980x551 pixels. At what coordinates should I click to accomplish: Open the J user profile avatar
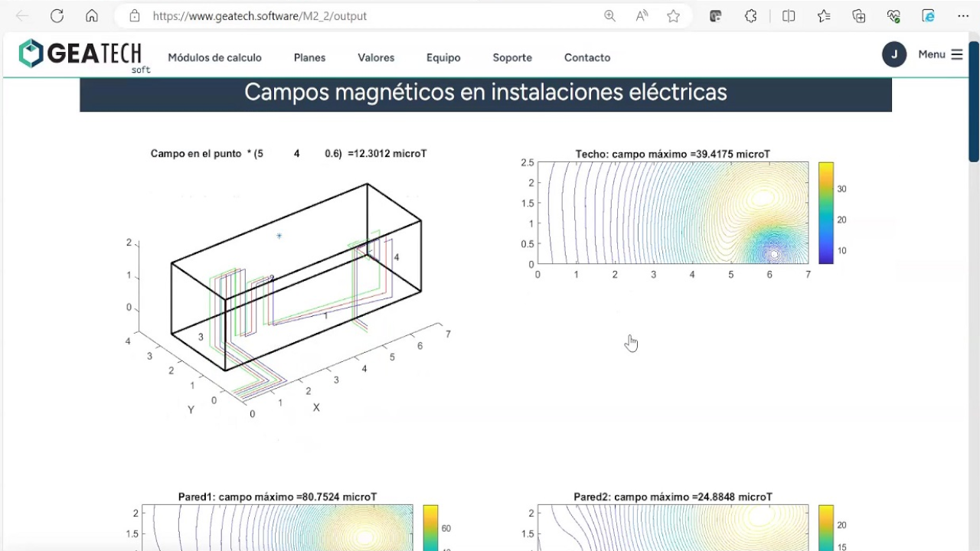(894, 54)
